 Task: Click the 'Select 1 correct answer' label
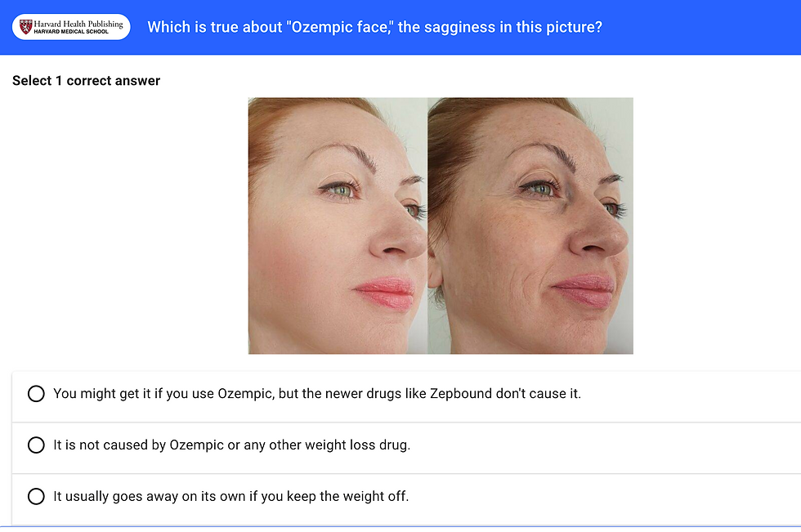(x=87, y=81)
